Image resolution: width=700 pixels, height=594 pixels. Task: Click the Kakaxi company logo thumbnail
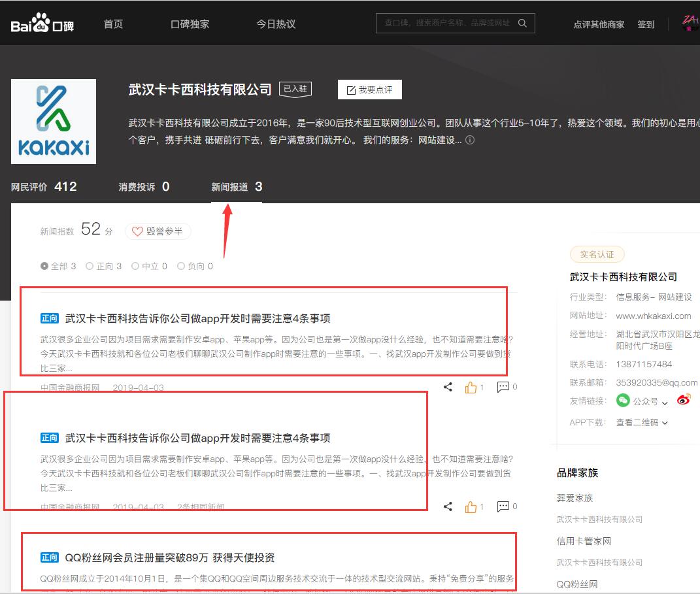pyautogui.click(x=54, y=122)
